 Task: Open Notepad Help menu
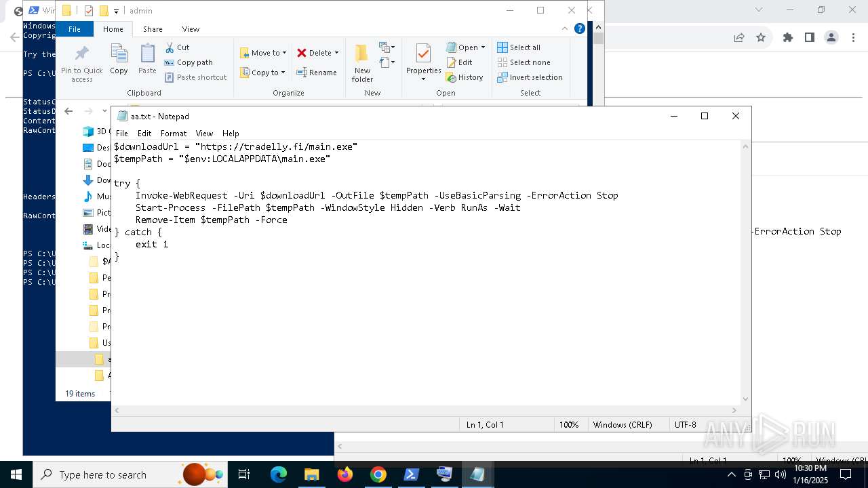pos(231,134)
